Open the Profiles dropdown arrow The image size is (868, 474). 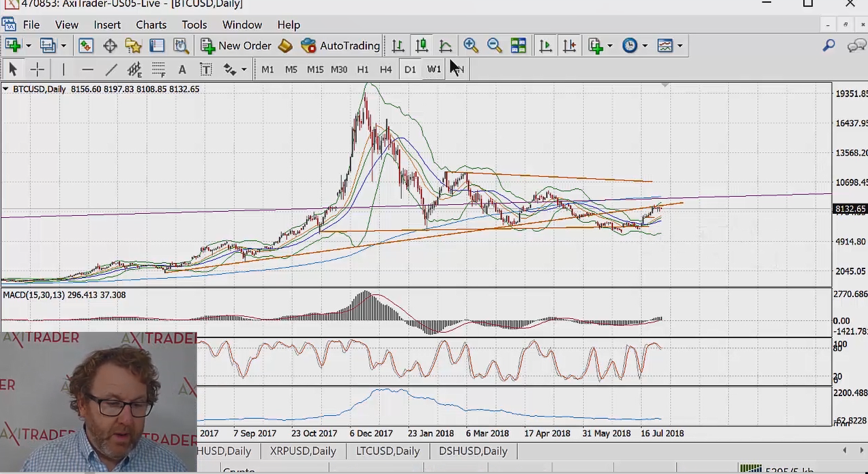[63, 46]
